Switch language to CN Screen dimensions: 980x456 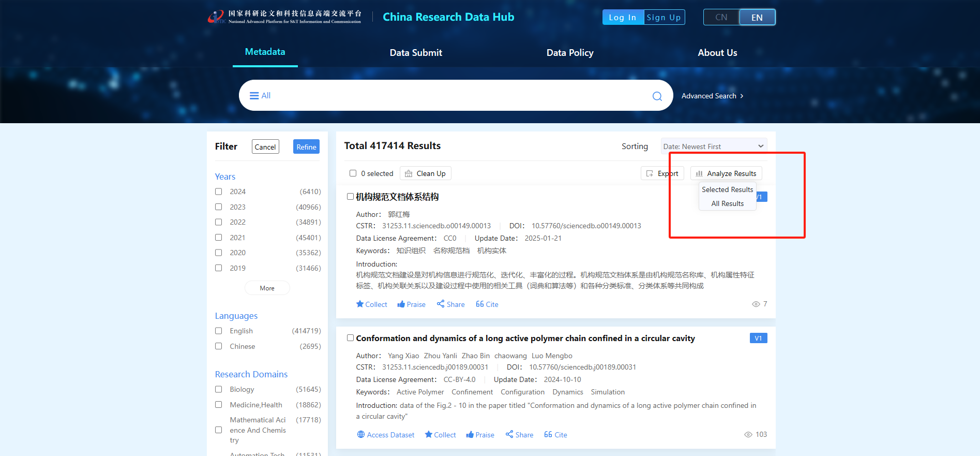click(x=721, y=18)
